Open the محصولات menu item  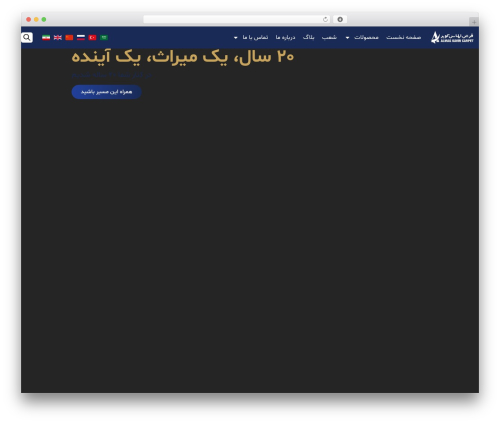tap(366, 37)
